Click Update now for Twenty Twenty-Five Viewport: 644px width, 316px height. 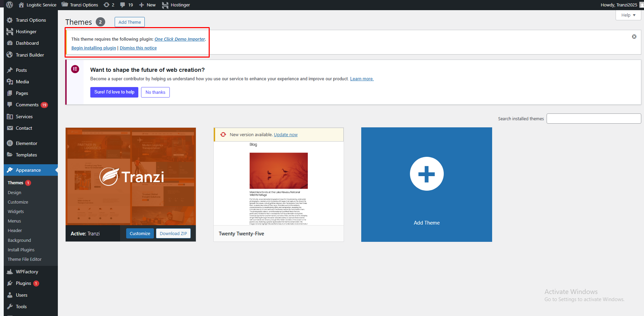coord(285,134)
